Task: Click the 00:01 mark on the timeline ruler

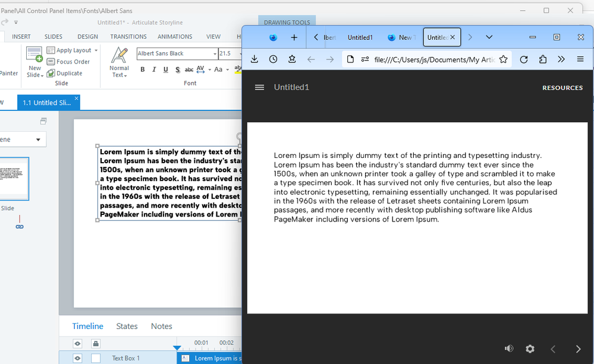Action: pos(201,343)
